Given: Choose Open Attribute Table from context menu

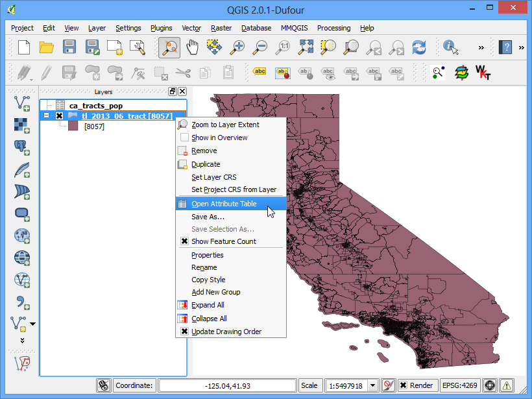Looking at the screenshot, I should [231, 204].
